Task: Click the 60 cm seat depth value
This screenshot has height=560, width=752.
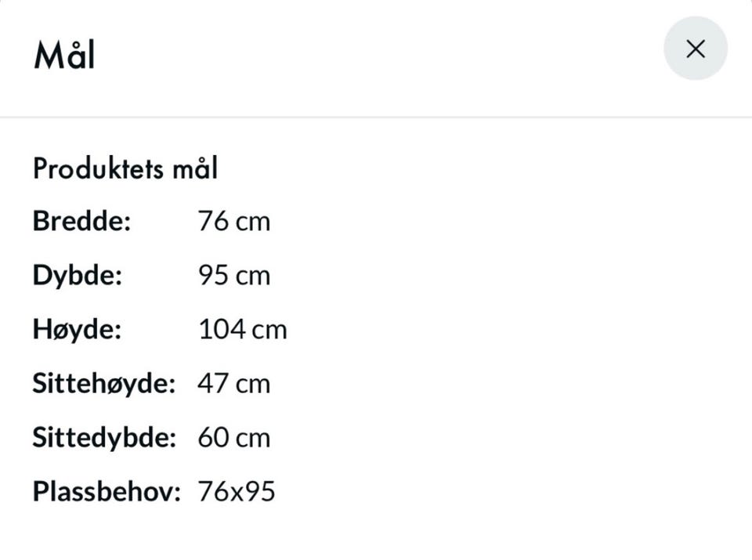Action: 234,438
